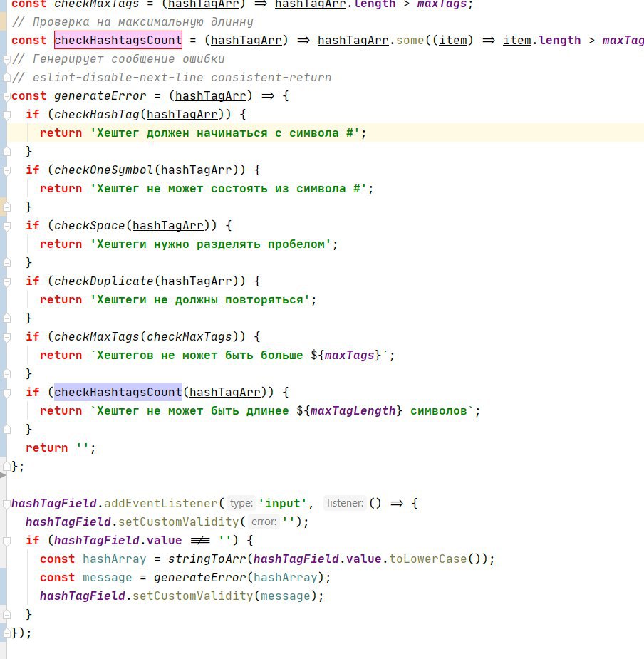Click string 'Хештег не может состоять из символа #'
Image resolution: width=644 pixels, height=659 pixels.
coord(229,189)
